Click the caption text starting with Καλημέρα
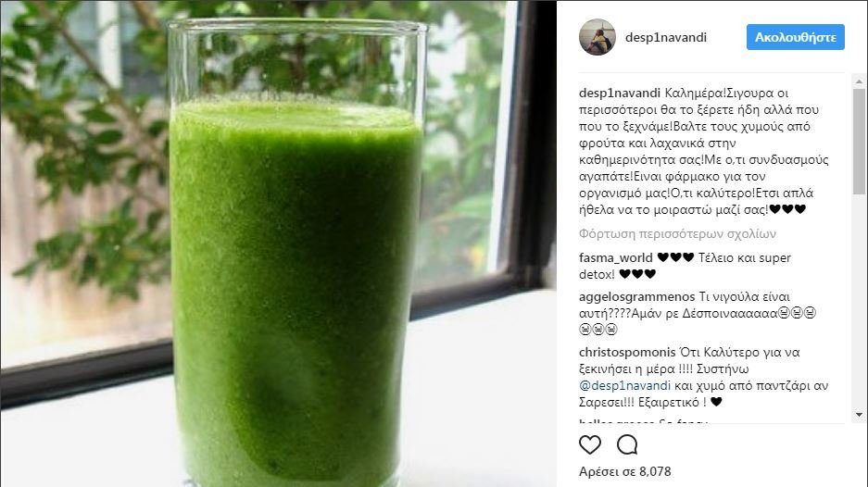868x487 pixels. (x=703, y=151)
